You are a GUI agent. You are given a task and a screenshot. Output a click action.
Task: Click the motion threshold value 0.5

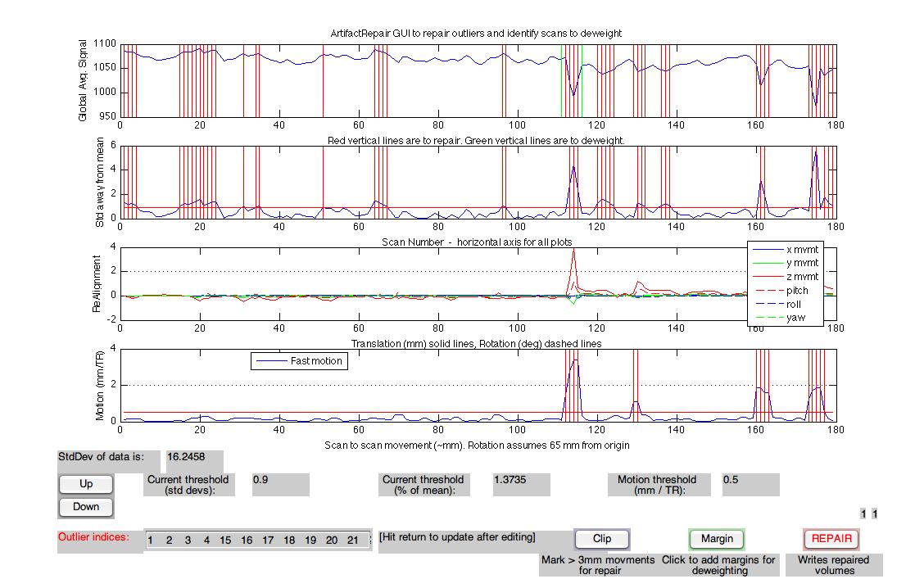(x=750, y=484)
